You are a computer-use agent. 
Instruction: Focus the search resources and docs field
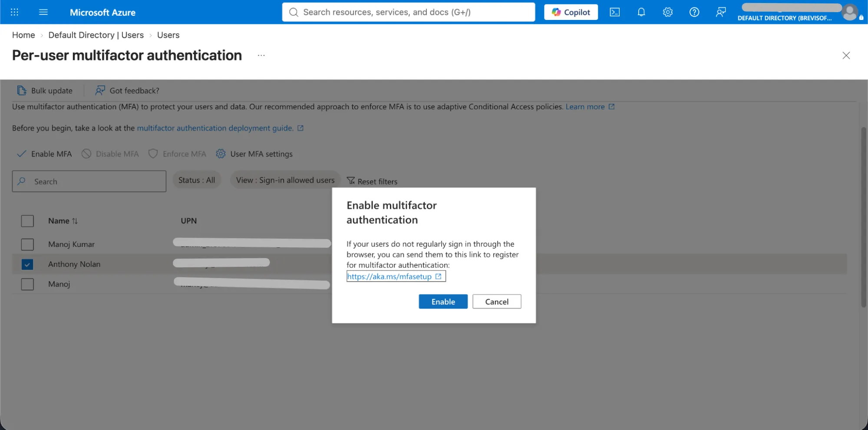coord(409,12)
